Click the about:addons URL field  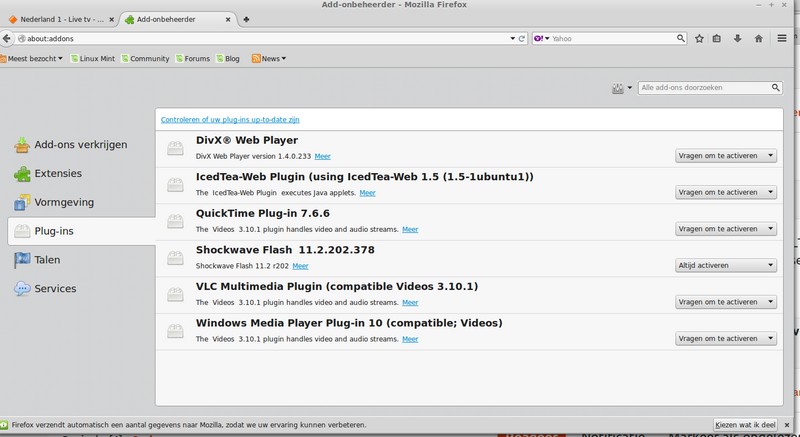pos(265,38)
